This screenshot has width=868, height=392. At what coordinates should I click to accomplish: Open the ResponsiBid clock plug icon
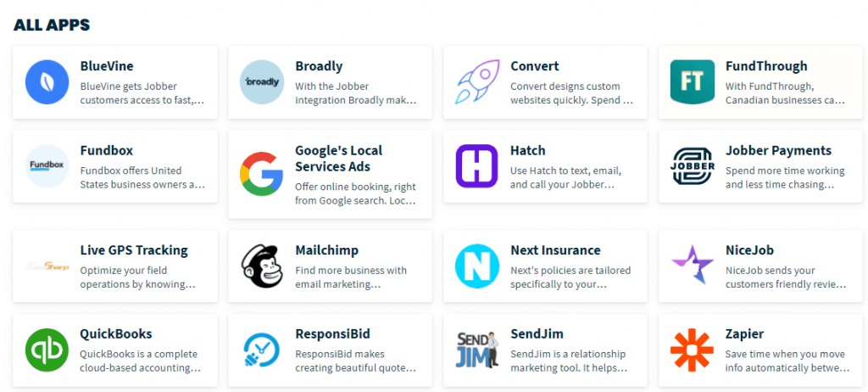click(x=262, y=350)
